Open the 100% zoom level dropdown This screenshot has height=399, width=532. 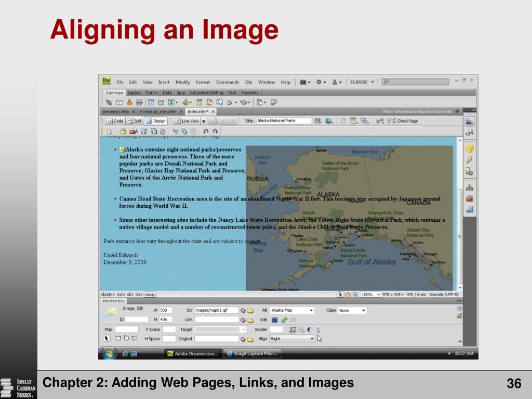(370, 295)
